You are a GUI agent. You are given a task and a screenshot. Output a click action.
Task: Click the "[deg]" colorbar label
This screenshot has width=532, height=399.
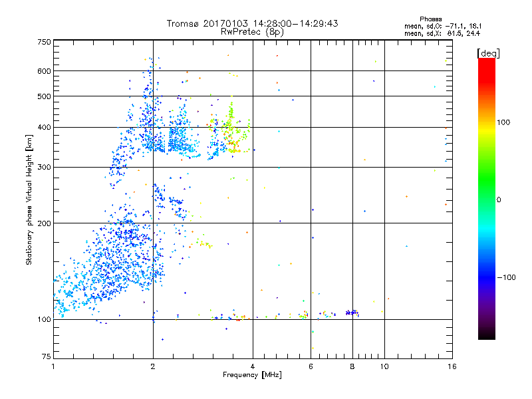point(488,53)
